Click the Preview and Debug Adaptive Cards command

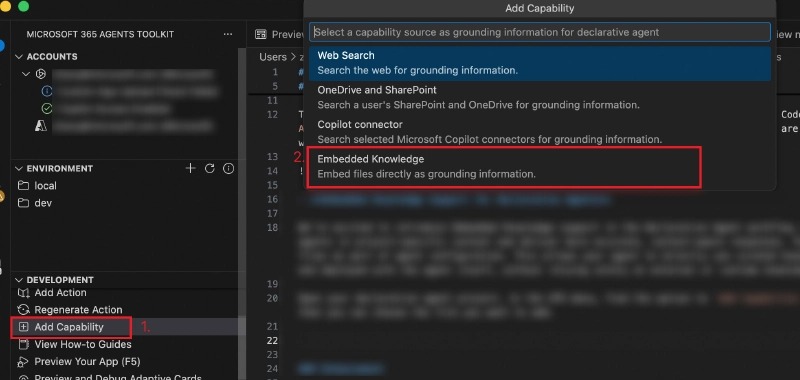118,377
